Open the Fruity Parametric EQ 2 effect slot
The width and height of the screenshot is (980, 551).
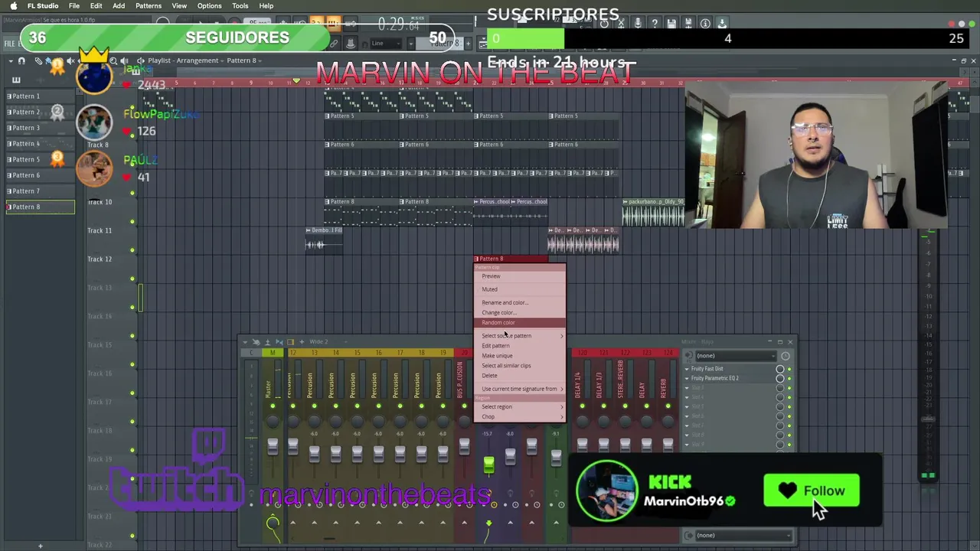[731, 378]
